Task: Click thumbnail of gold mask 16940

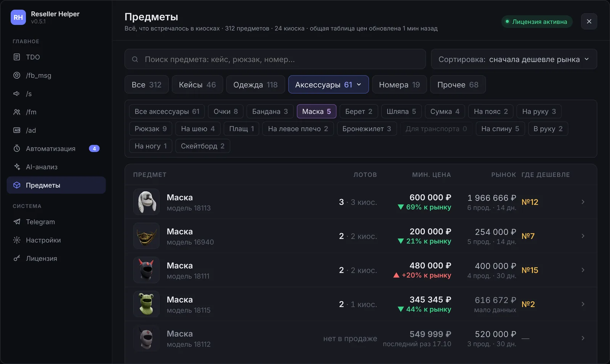Action: [146, 236]
